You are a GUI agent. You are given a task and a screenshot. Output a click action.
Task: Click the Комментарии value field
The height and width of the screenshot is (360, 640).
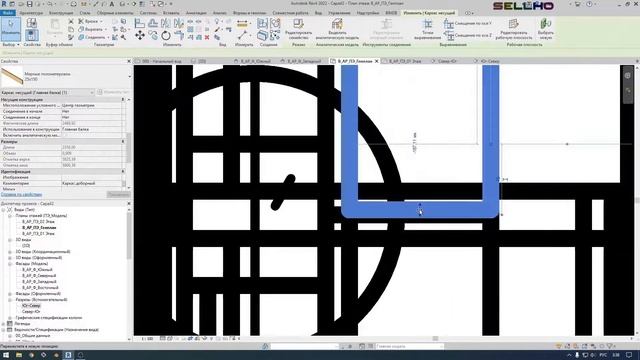pos(91,184)
